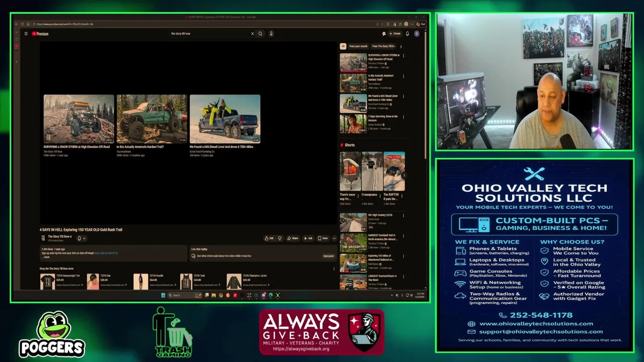644x362 pixels.
Task: Open options for 'VIC High Country' video
Action: click(x=403, y=215)
